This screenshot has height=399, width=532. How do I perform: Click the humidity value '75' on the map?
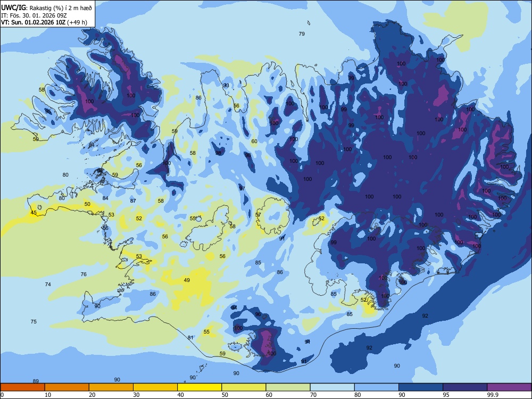34,322
